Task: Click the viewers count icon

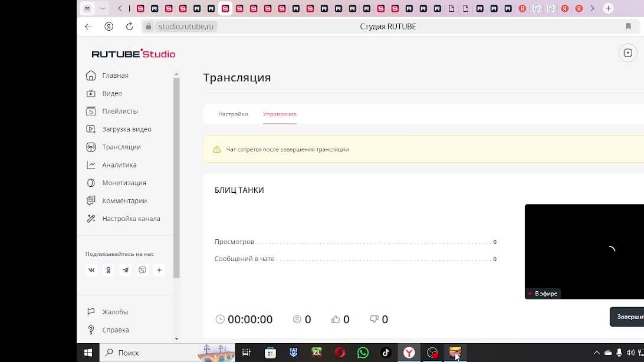Action: (297, 319)
